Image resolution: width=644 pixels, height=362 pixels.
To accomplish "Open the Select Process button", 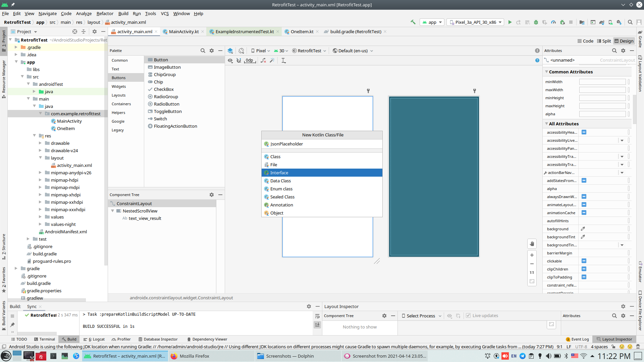I will tap(421, 316).
